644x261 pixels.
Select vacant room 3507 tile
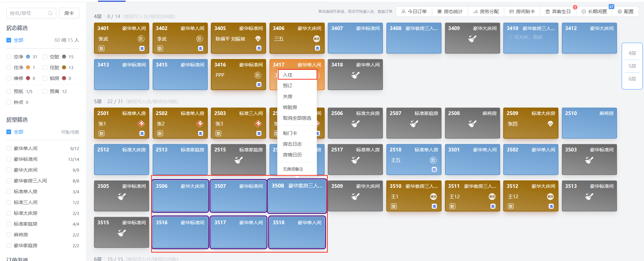pos(238,196)
